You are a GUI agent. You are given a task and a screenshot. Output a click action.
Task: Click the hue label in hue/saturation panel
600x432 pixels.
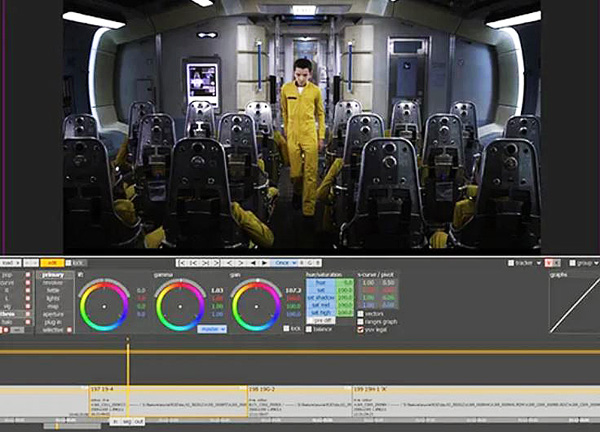tap(321, 282)
